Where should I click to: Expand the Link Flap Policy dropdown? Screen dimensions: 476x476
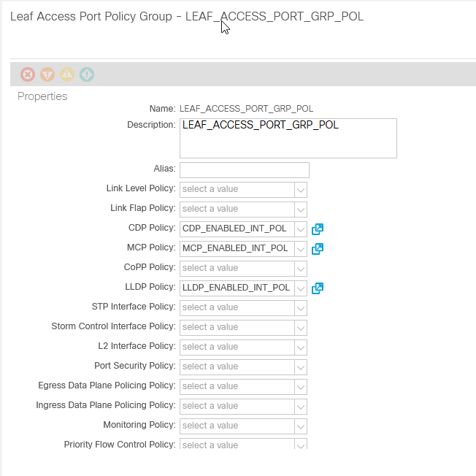click(x=300, y=210)
